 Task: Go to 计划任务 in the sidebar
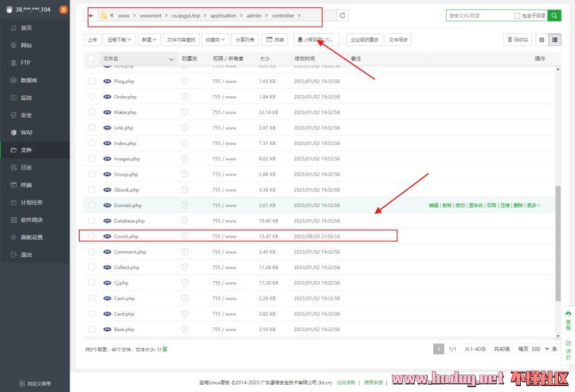31,202
